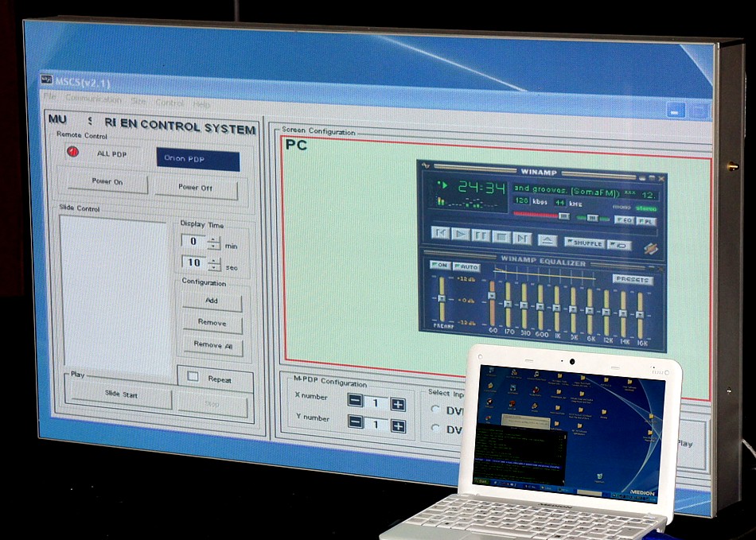Click the seconds display time spinner
This screenshot has height=540, width=756.
(214, 263)
